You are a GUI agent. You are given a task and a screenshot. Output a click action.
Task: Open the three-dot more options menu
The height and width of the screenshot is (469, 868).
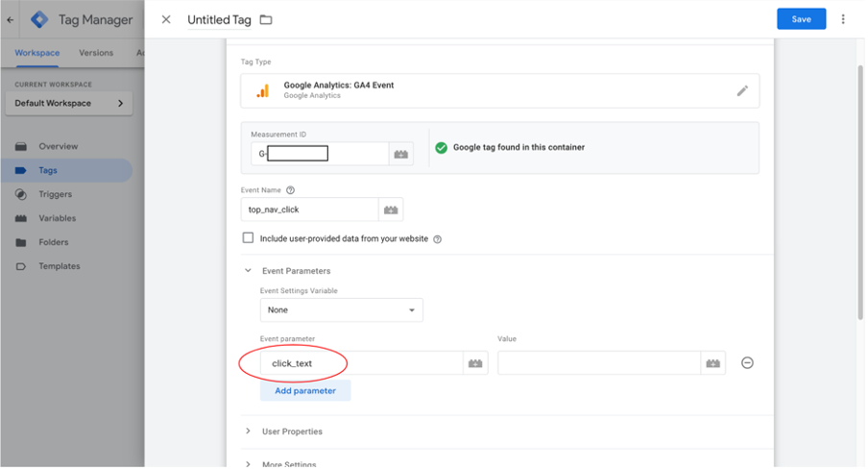(x=843, y=19)
